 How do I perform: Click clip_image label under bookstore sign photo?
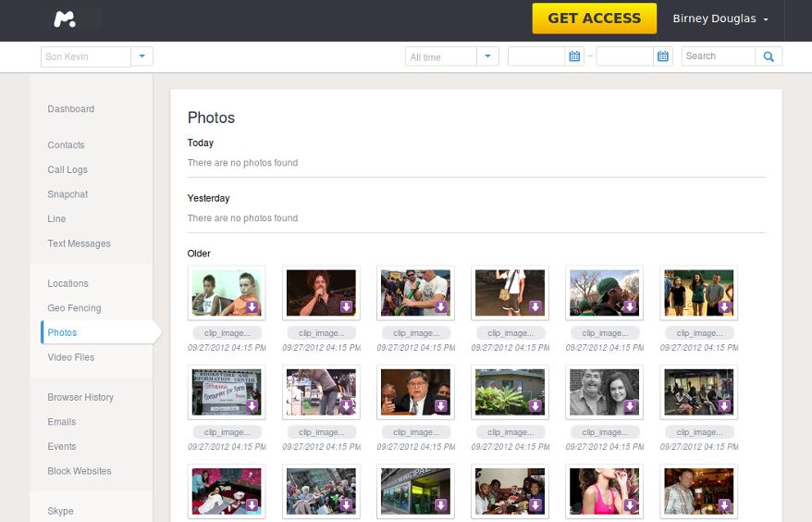point(227,432)
